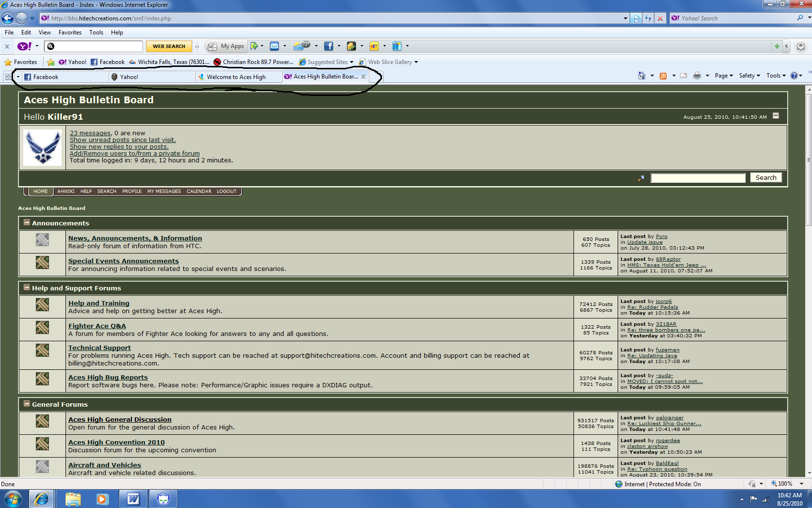
Task: Click the advanced search icon beside forum search box
Action: (x=641, y=178)
